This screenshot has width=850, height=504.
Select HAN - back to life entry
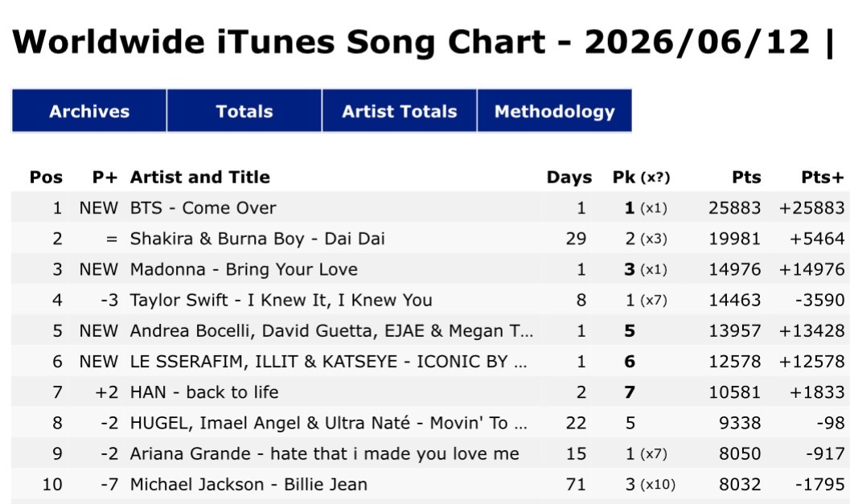[430, 391]
